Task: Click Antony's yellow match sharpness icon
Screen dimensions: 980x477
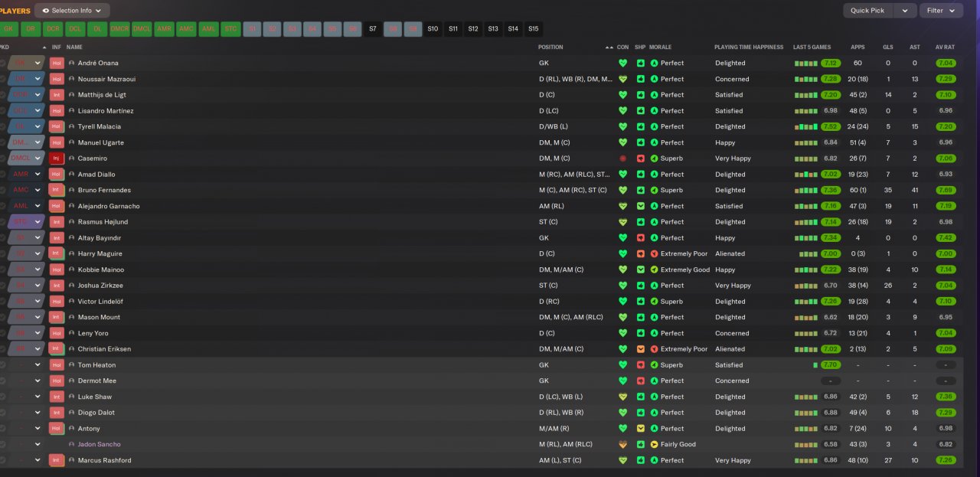Action: coord(640,429)
